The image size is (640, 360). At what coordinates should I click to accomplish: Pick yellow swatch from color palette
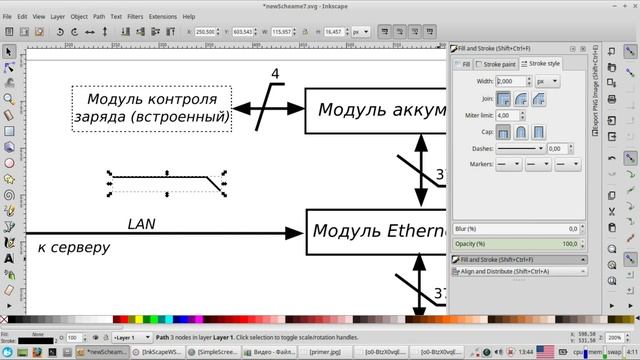[x=139, y=319]
